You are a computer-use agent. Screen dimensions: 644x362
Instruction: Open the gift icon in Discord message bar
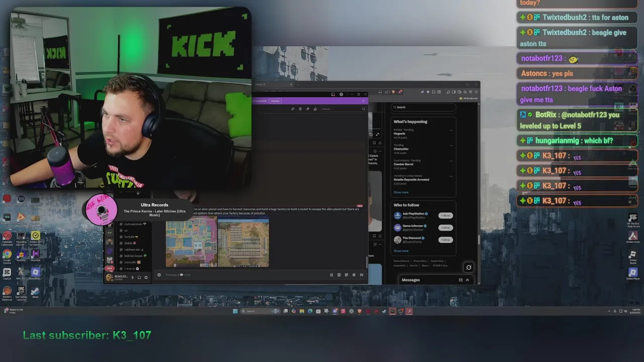[x=331, y=275]
